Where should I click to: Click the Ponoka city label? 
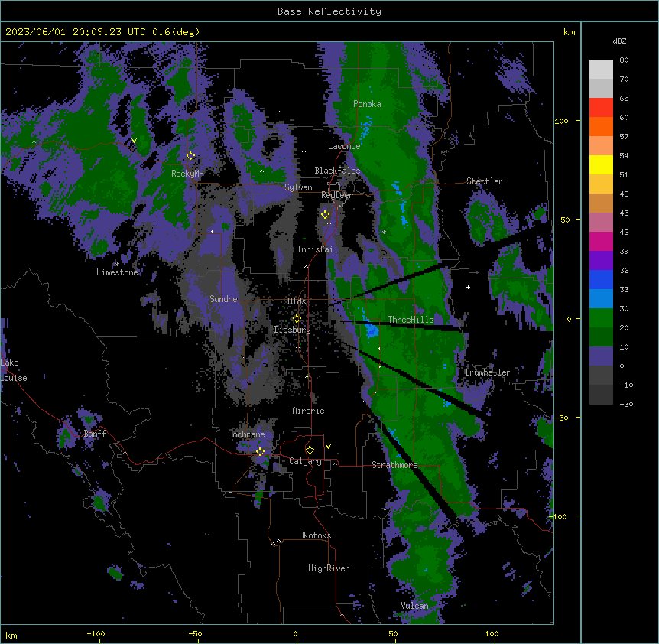pyautogui.click(x=367, y=104)
